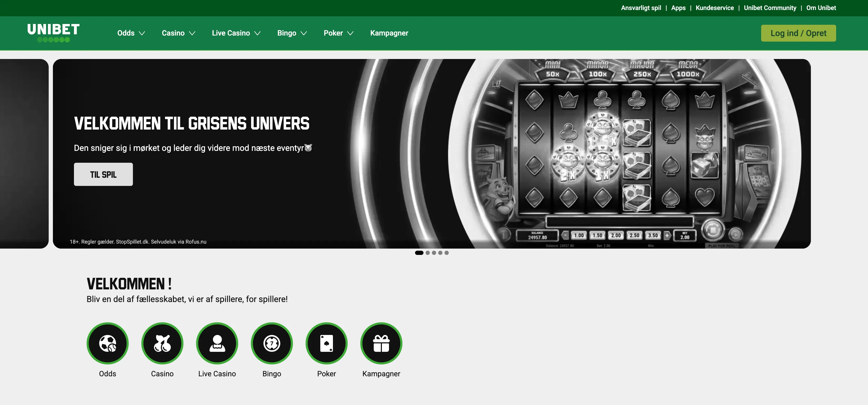868x405 pixels.
Task: Open Kampagner in the top navigation
Action: click(389, 33)
